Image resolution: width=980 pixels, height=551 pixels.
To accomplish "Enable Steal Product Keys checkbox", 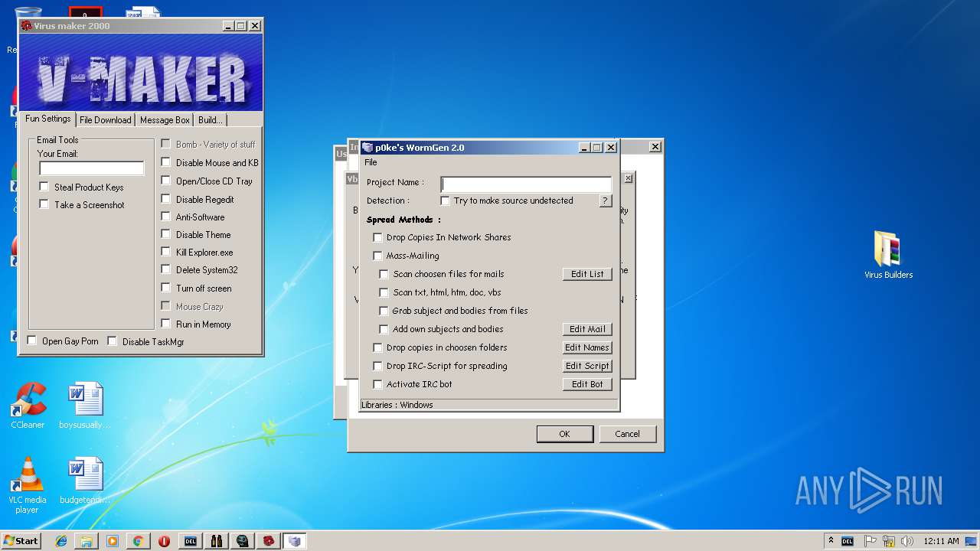I will 44,187.
